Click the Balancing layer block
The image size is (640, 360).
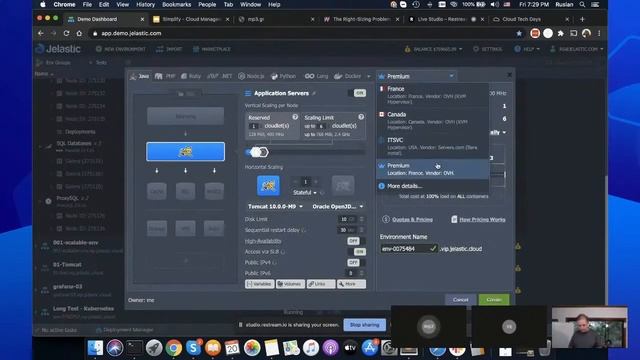[185, 116]
